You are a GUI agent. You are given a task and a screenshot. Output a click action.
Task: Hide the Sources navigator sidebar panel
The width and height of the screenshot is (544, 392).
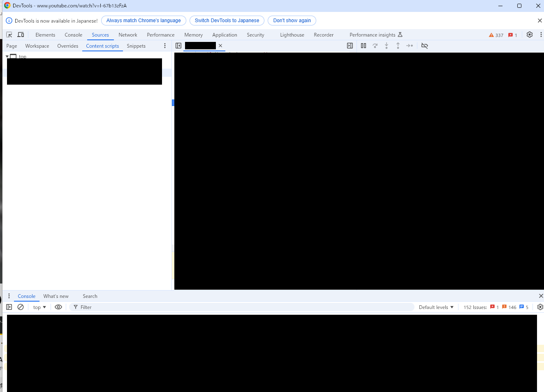(178, 46)
